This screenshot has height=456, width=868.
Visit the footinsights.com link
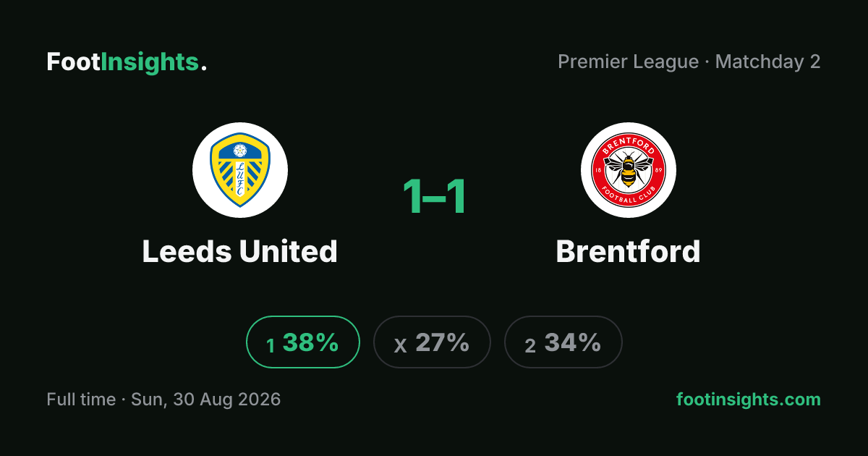click(749, 400)
